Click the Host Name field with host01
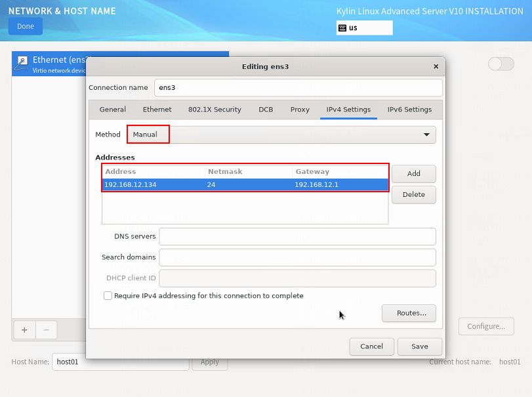Screen dimensions: 532x397 coord(121,362)
